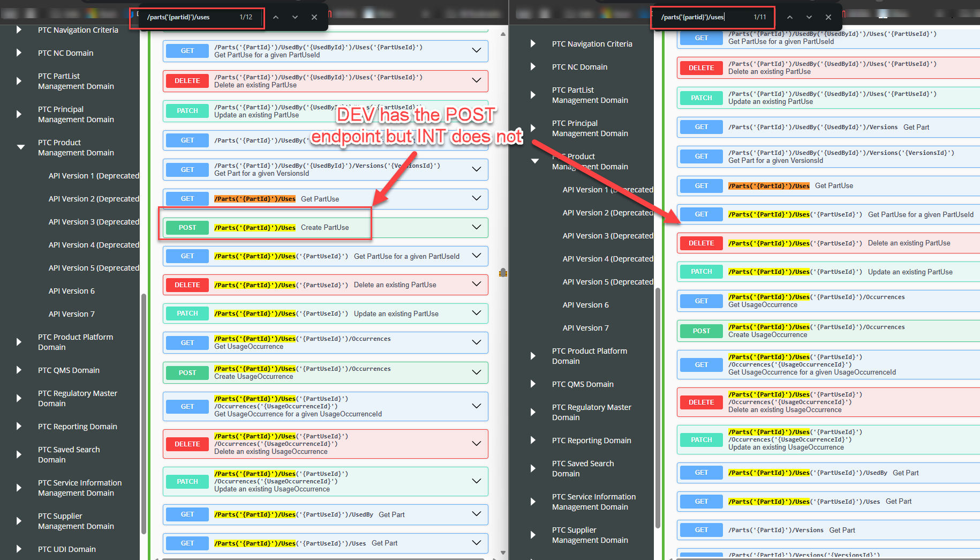
Task: Expand PTC QMS Domain in the left sidebar
Action: point(19,370)
